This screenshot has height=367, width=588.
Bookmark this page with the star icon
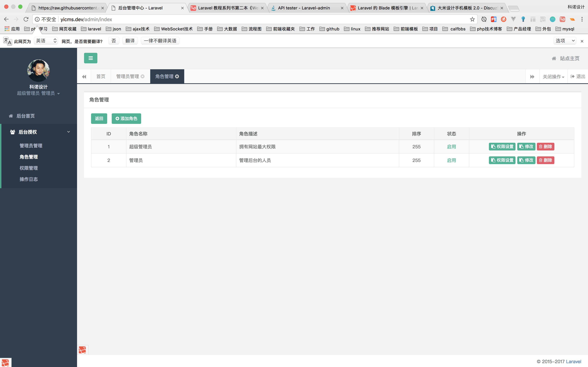472,19
